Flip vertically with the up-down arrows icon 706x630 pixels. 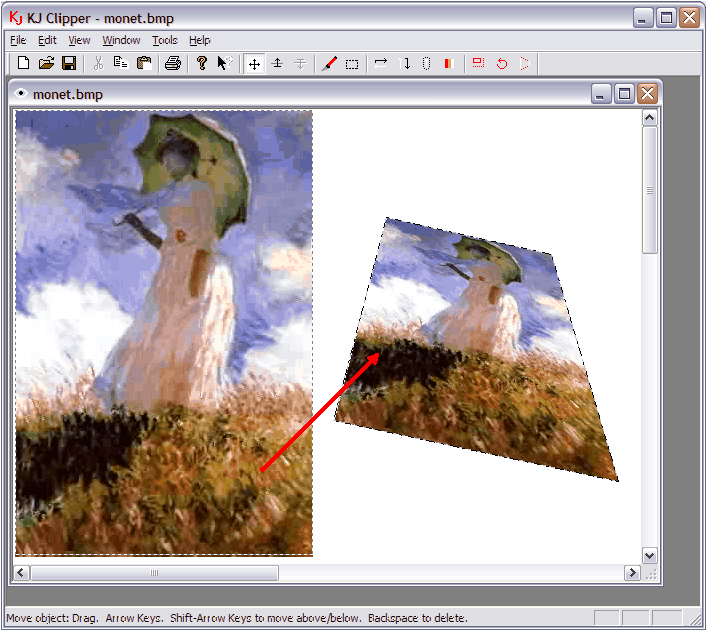click(x=404, y=63)
